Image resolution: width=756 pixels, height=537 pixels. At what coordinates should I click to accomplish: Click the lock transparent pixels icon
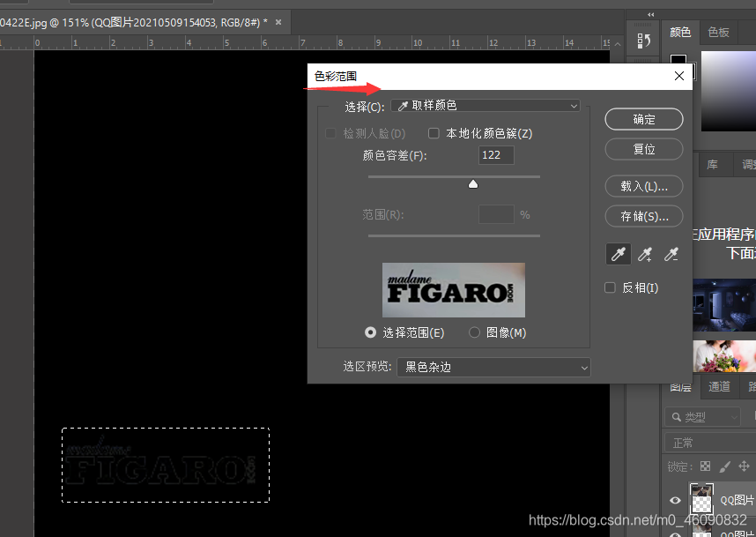click(705, 466)
